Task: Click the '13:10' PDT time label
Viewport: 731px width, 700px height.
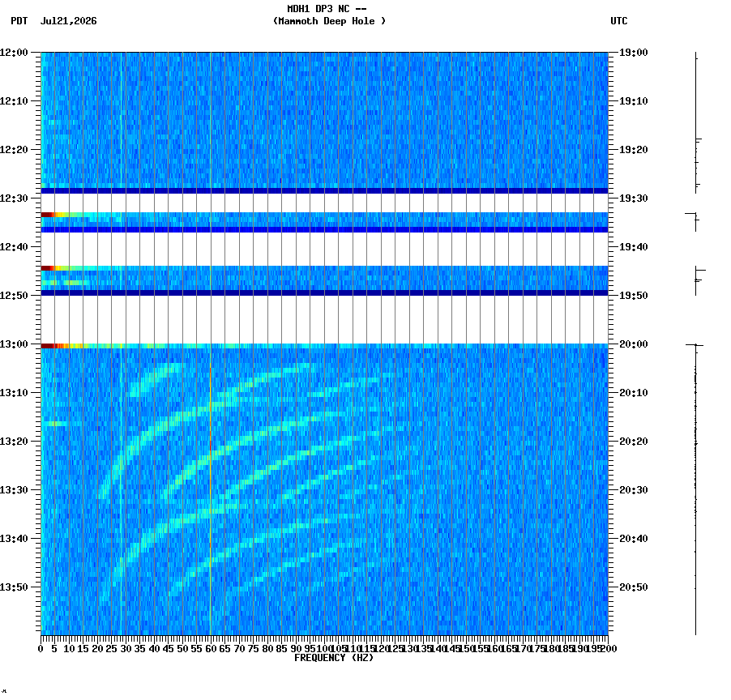Action: [14, 393]
